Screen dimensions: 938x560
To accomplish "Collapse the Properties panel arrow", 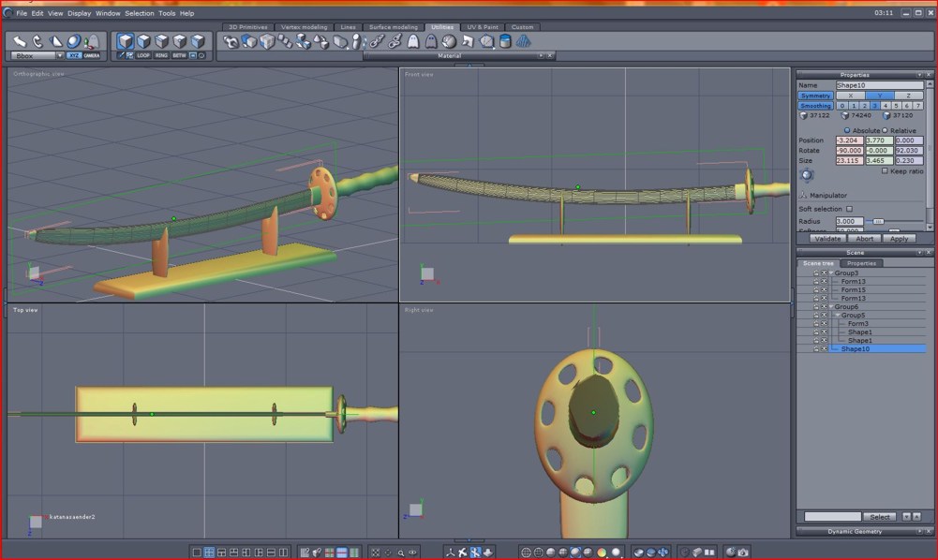I will click(x=919, y=75).
